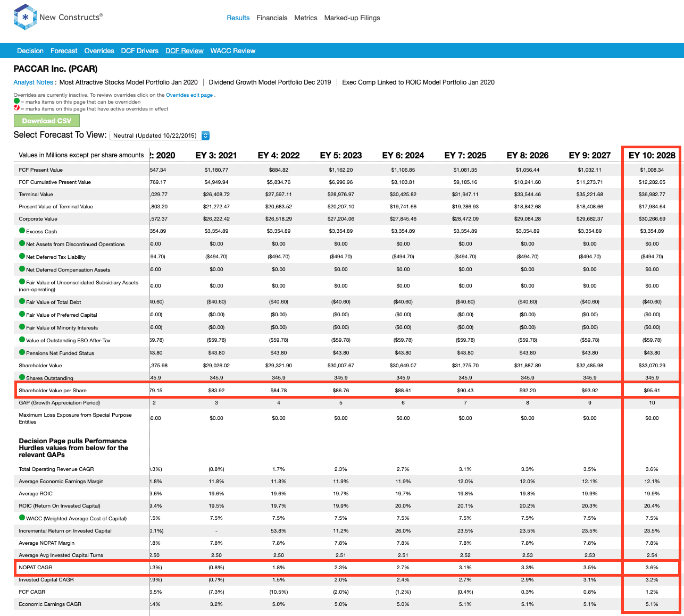
Task: Open the Metrics top navigation item
Action: (306, 18)
